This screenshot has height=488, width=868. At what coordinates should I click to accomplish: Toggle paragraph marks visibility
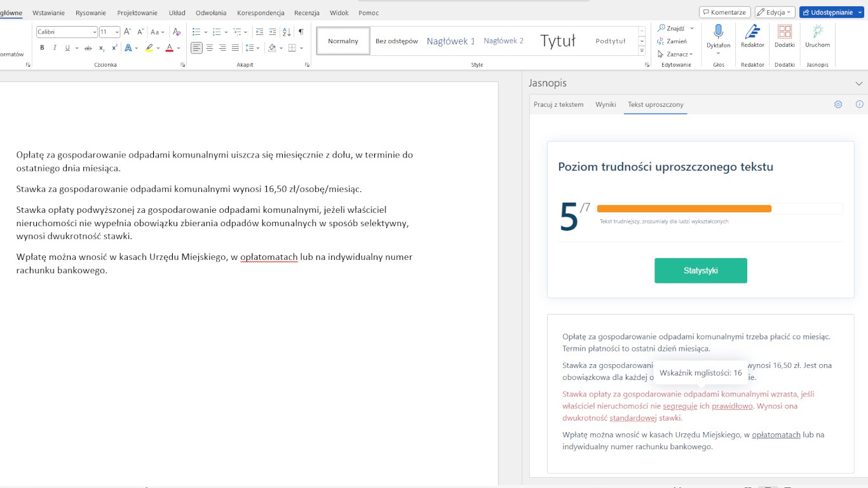pos(301,32)
